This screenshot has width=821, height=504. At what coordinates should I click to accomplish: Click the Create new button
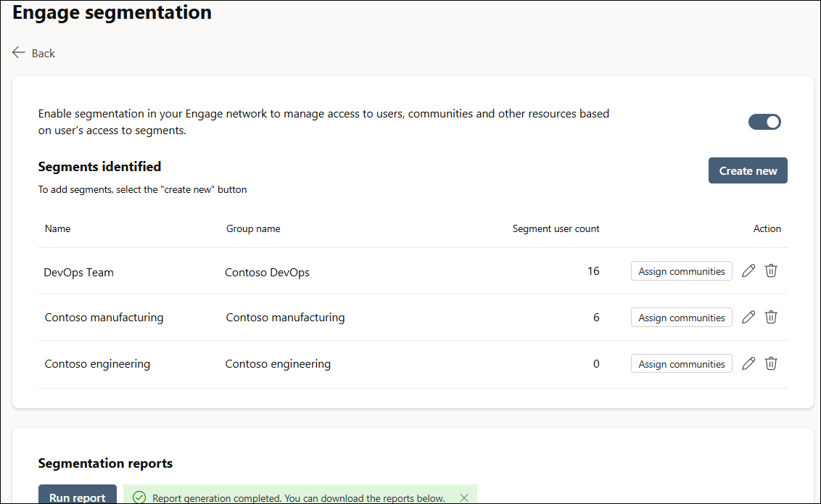748,170
